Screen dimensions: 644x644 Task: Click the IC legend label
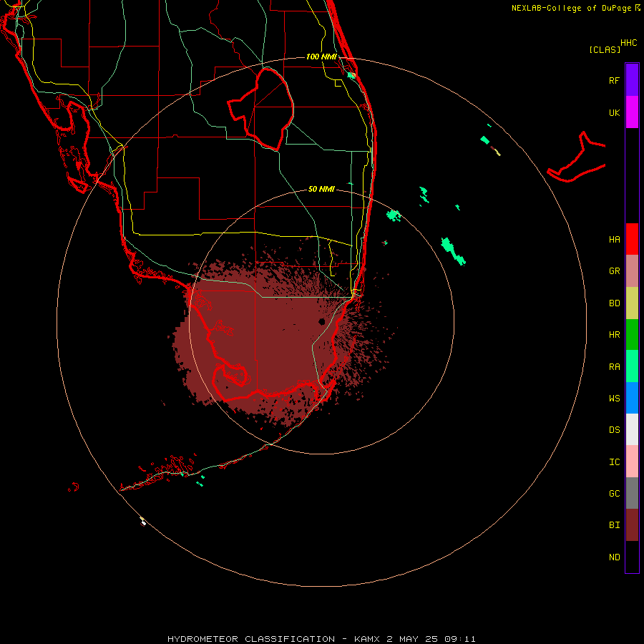(614, 462)
